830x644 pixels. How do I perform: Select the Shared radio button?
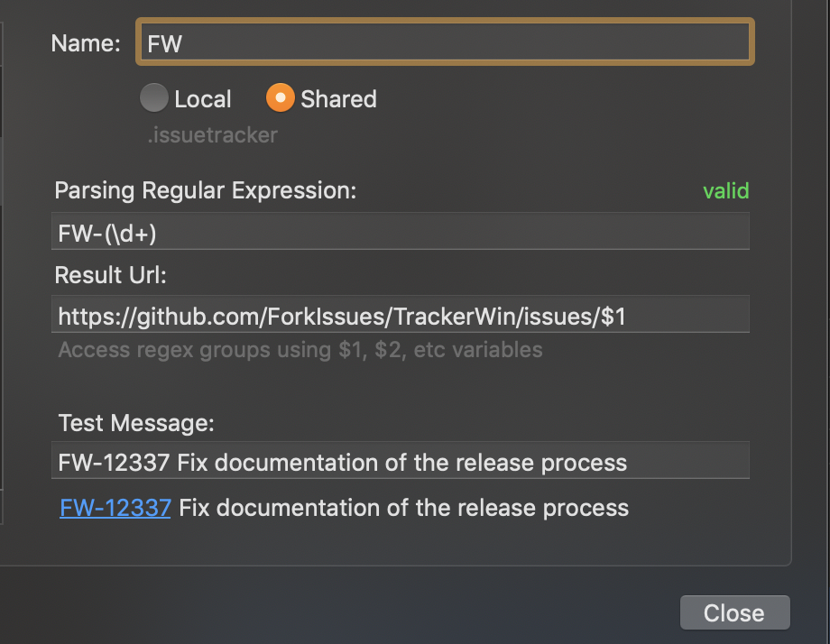280,98
